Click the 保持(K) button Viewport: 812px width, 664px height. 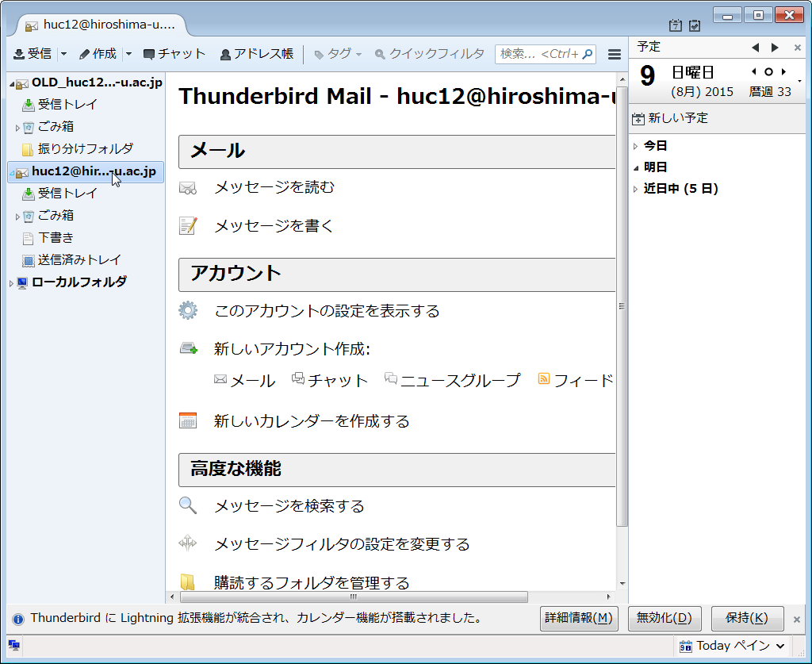pos(747,619)
